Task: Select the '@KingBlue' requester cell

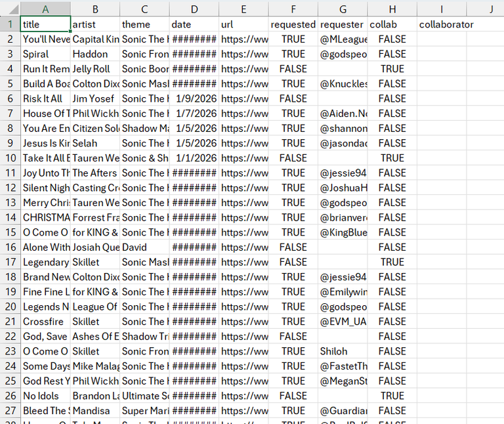Action: (x=343, y=232)
